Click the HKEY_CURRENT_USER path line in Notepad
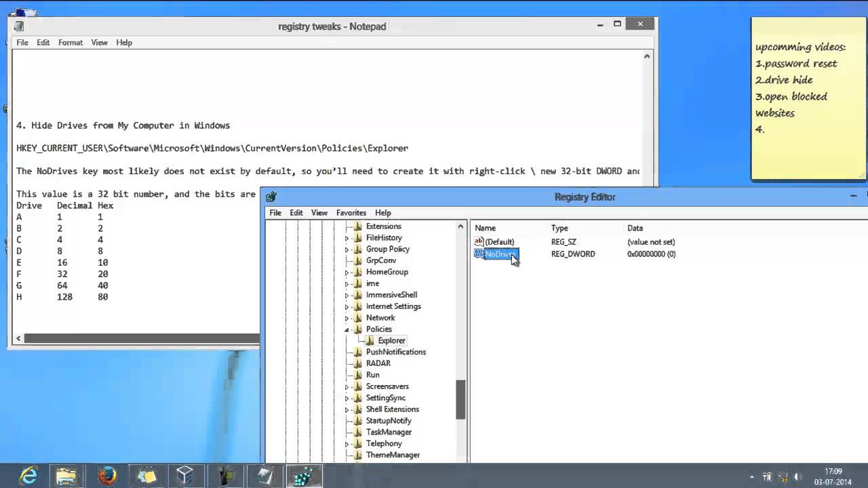Viewport: 868px width, 488px height. (x=212, y=148)
